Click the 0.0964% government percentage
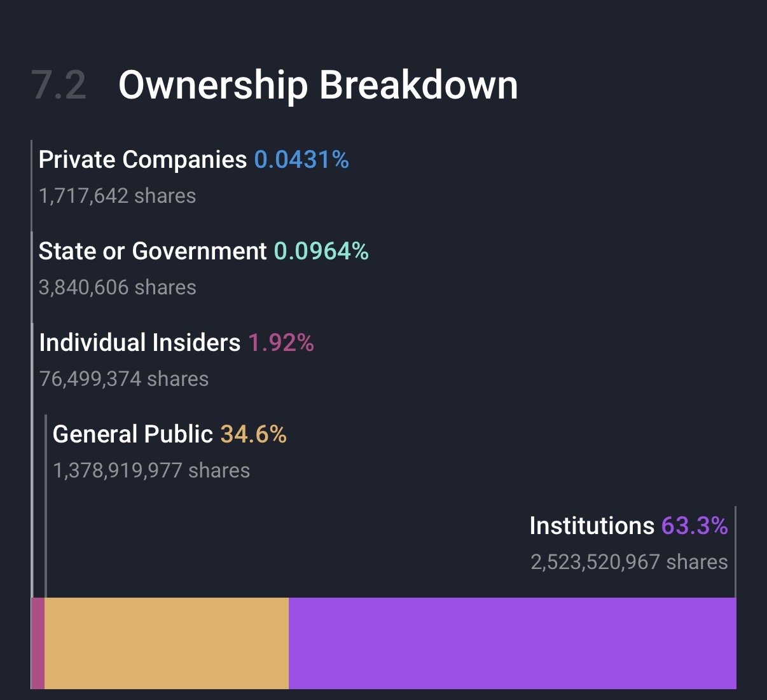The height and width of the screenshot is (700, 767). tap(321, 251)
